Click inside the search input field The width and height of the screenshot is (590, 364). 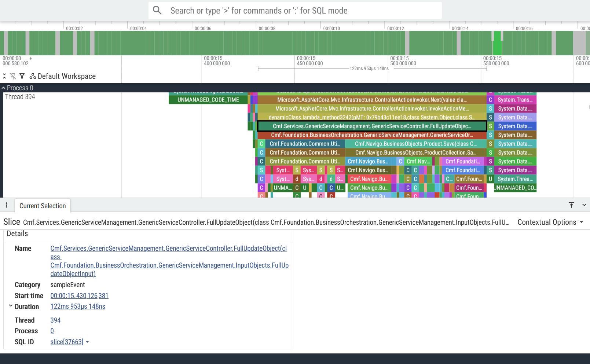click(x=293, y=10)
